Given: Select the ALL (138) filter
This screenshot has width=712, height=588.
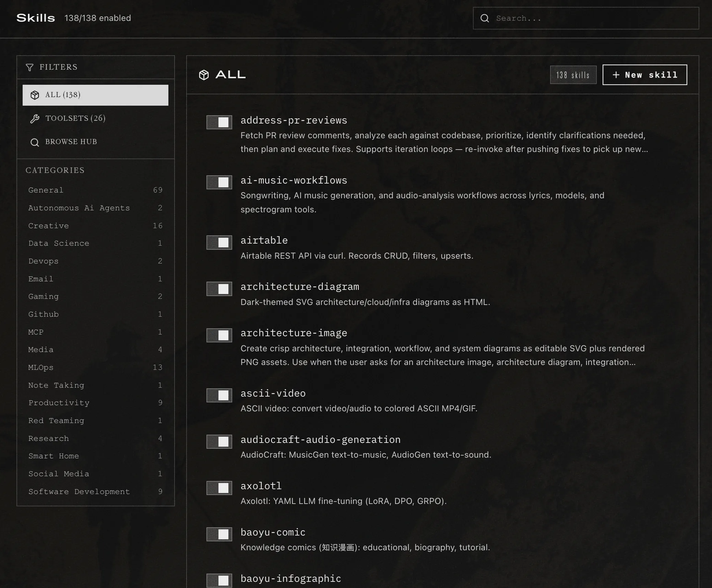Looking at the screenshot, I should click(x=95, y=95).
